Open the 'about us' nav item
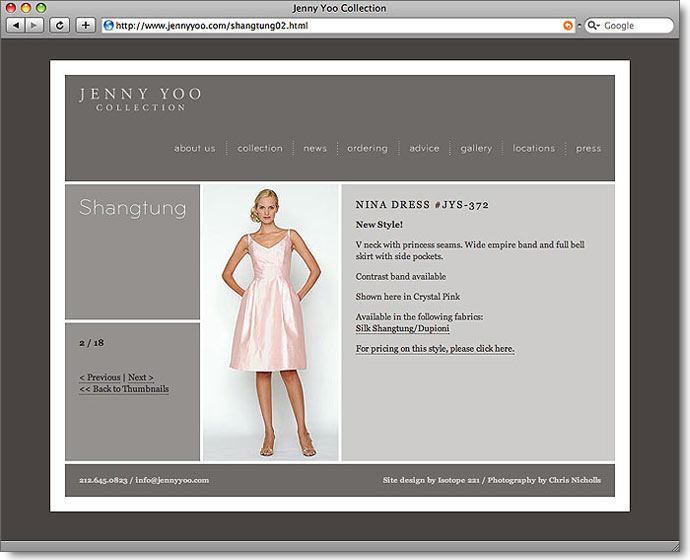This screenshot has width=690, height=560. 195,148
